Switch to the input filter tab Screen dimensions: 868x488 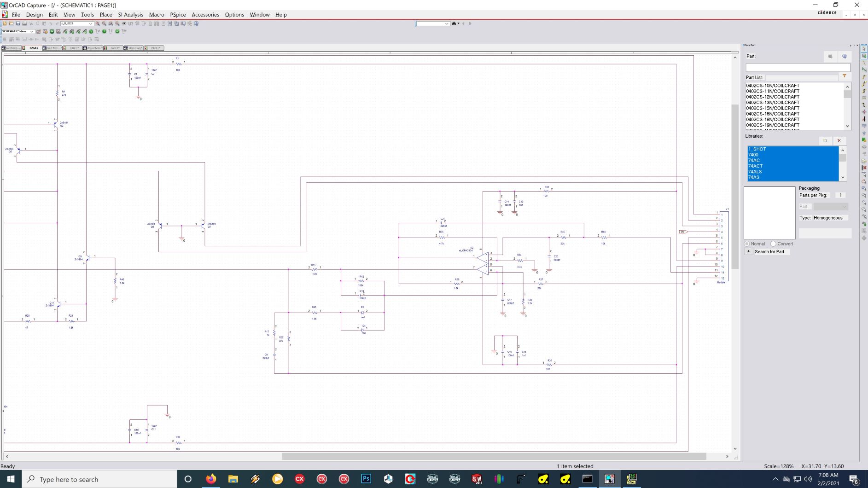52,48
